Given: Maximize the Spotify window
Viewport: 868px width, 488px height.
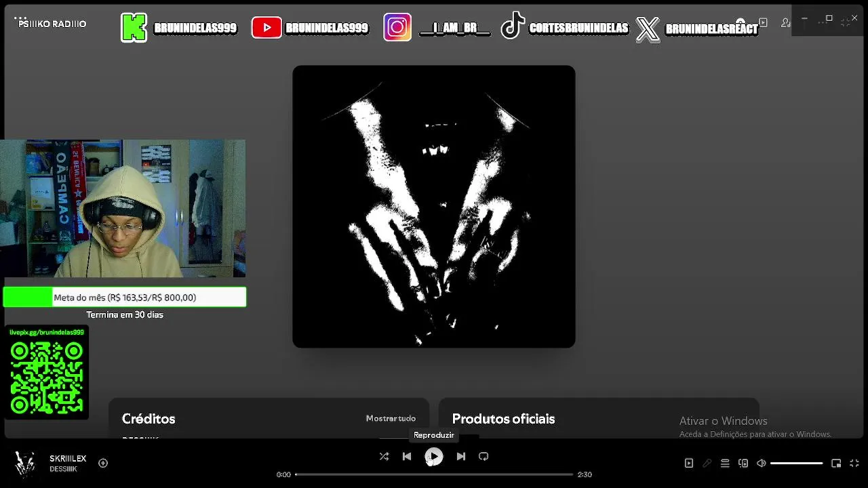Looking at the screenshot, I should point(829,18).
